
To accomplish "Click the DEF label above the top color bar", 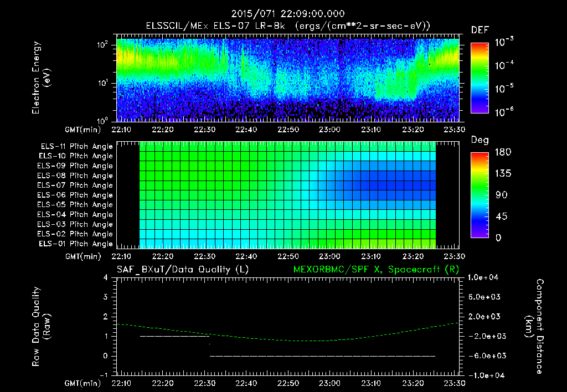I will 480,30.
